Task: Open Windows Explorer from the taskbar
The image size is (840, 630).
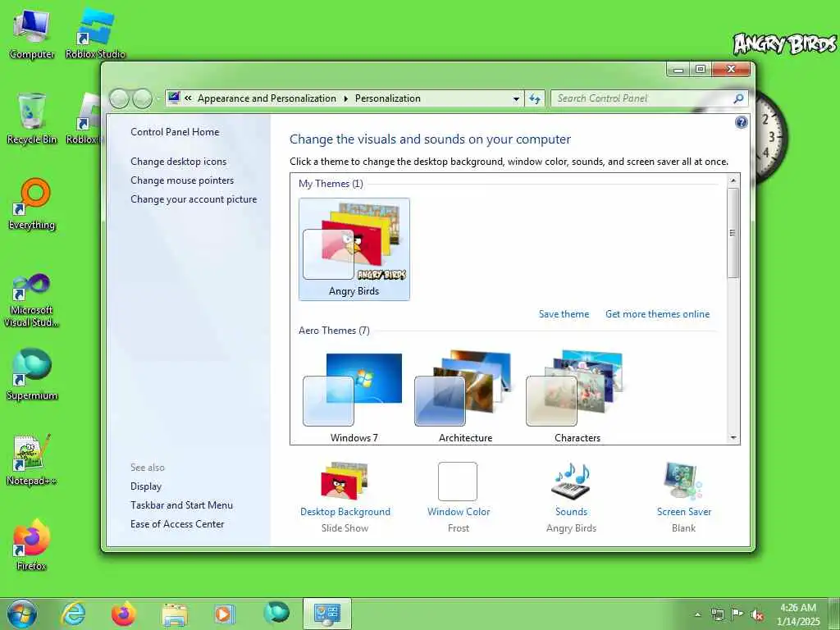Action: [175, 614]
